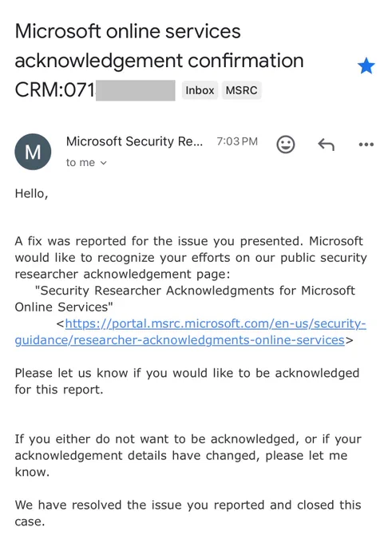This screenshot has width=392, height=543.
Task: Open the Inbox label chip
Action: pos(200,90)
